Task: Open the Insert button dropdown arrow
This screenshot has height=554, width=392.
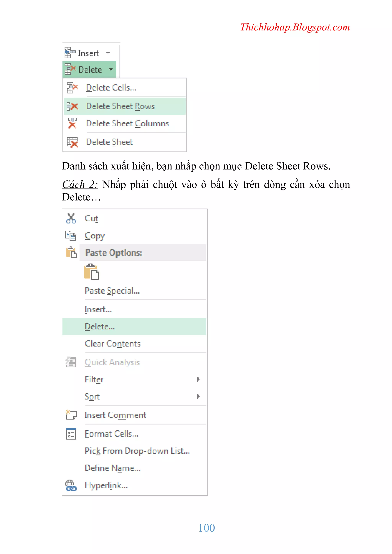Action: tap(108, 53)
